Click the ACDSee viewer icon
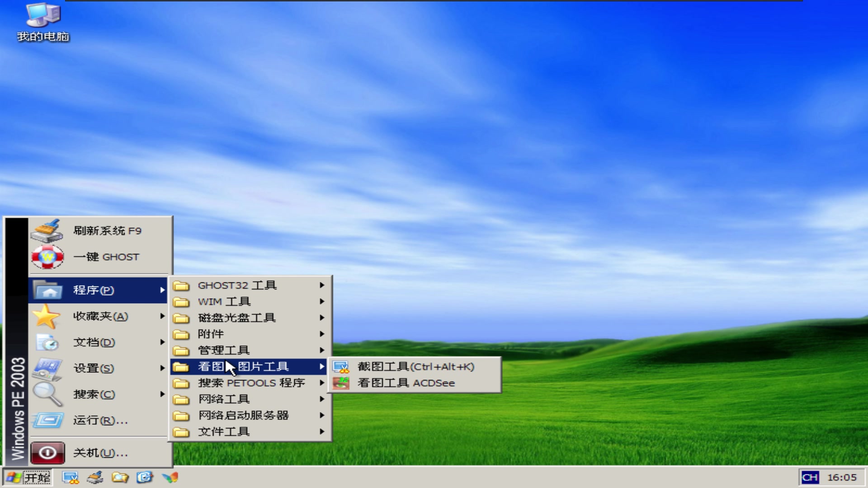 pos(341,383)
